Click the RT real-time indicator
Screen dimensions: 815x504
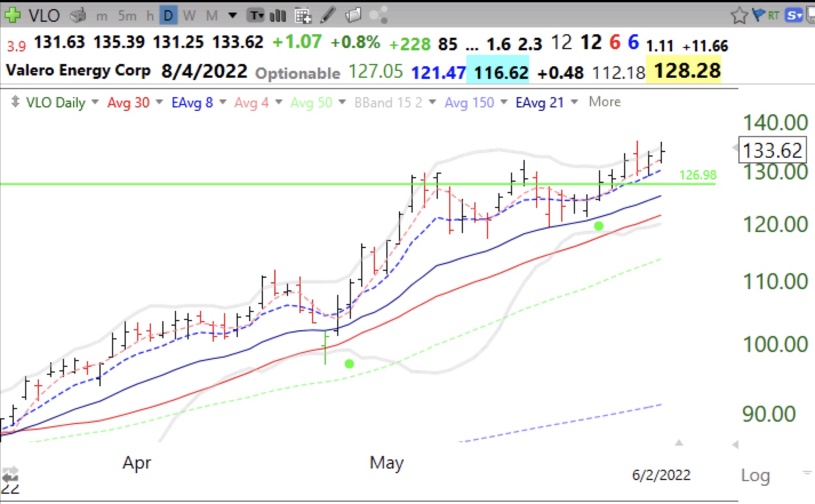click(773, 15)
